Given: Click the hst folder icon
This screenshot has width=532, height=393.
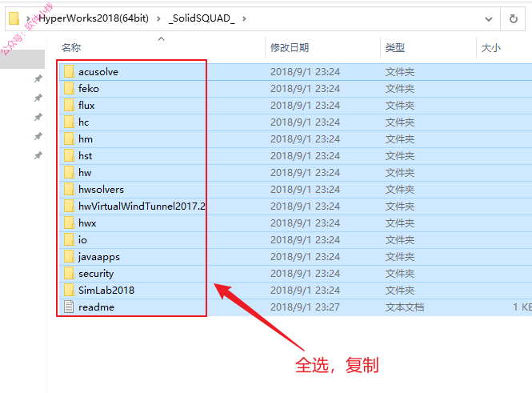Looking at the screenshot, I should 70,155.
